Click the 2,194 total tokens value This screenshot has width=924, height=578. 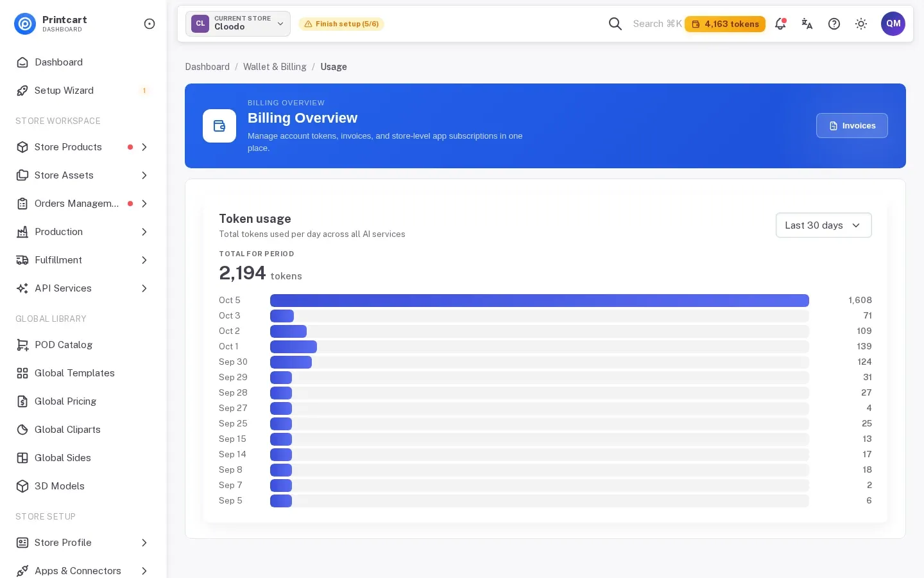coord(243,274)
